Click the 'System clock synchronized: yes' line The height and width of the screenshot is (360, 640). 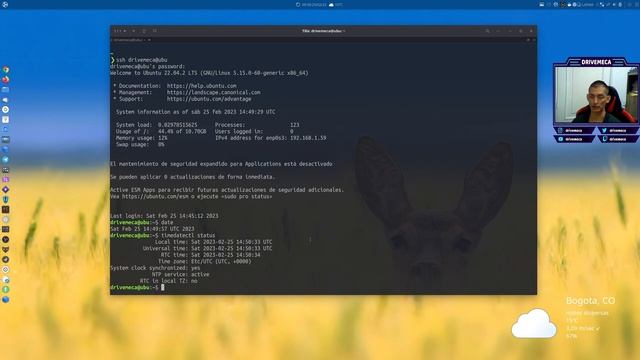click(155, 268)
